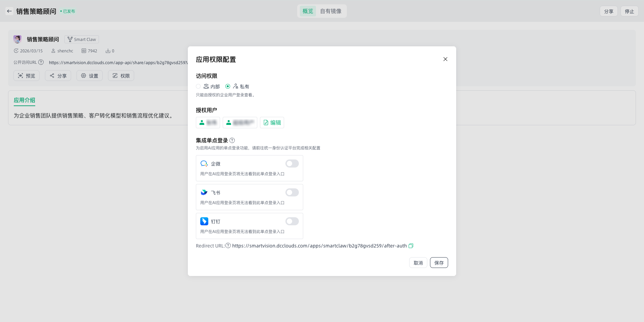
Task: Enable the 飞书 single sign-on switch
Action: click(292, 192)
